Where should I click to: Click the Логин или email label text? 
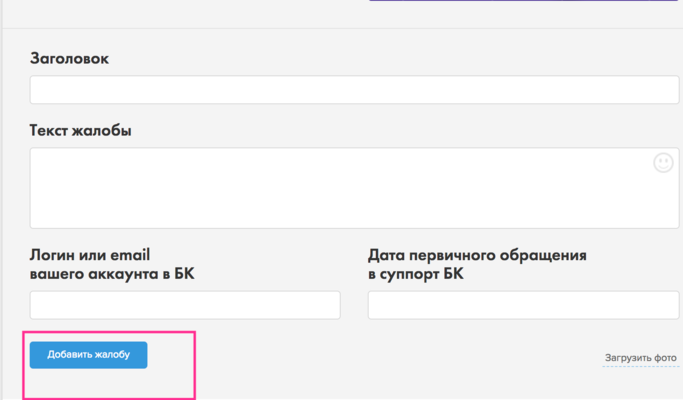[x=90, y=255]
